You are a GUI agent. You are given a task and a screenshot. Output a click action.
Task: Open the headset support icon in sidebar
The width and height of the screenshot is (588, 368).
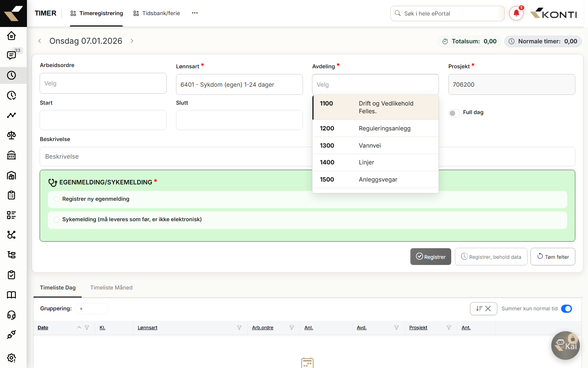pyautogui.click(x=11, y=315)
